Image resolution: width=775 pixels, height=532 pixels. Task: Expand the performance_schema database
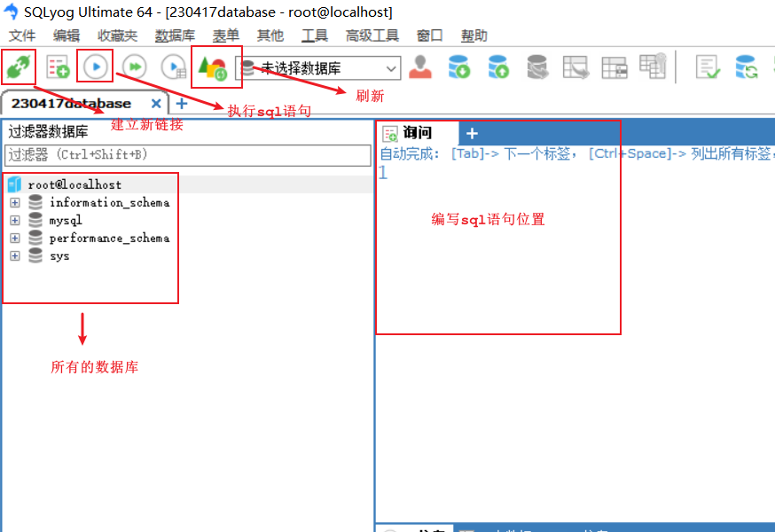point(15,239)
